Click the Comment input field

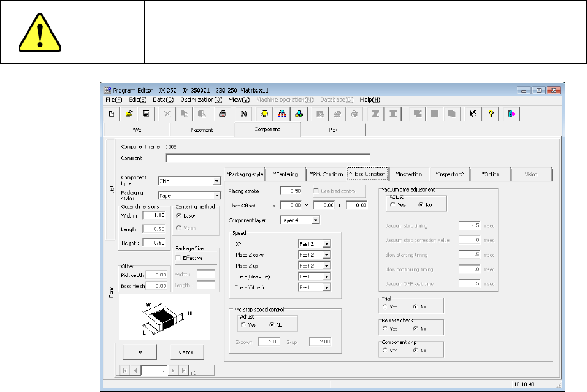pyautogui.click(x=268, y=157)
